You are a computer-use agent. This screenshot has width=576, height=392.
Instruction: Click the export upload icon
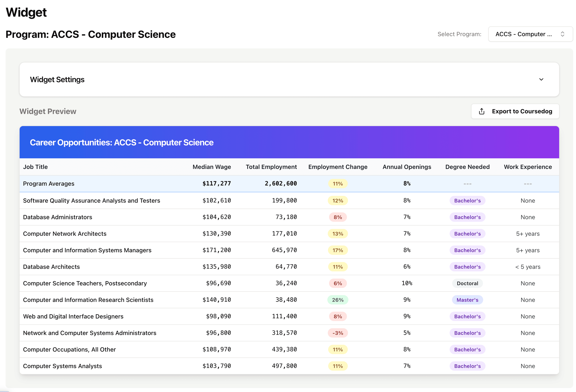coord(481,111)
